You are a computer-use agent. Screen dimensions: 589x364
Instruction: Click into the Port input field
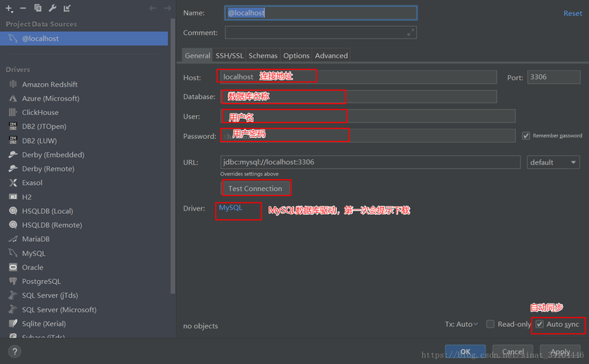[554, 76]
